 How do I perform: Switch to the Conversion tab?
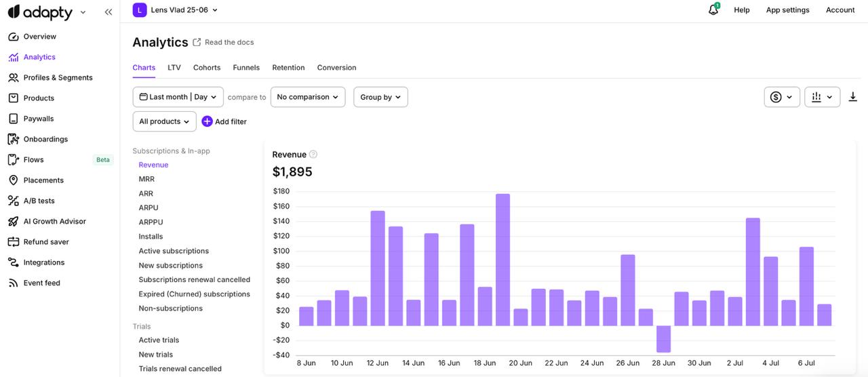(x=336, y=68)
